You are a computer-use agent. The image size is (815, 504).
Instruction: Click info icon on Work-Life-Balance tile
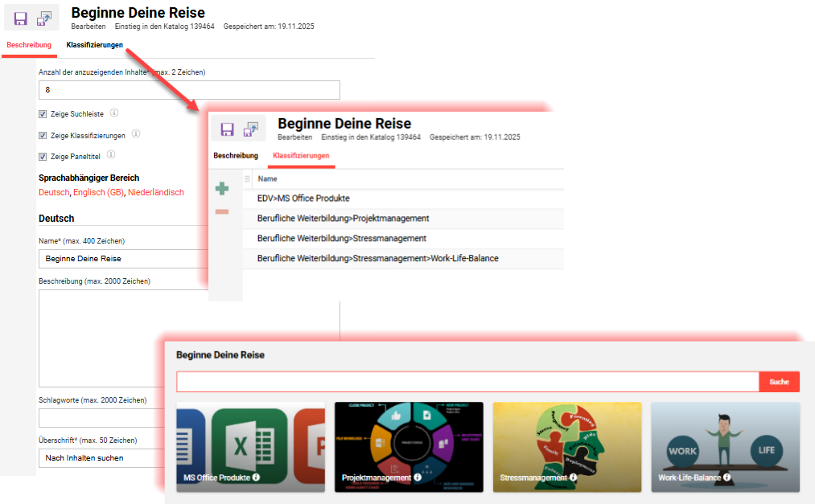(727, 477)
